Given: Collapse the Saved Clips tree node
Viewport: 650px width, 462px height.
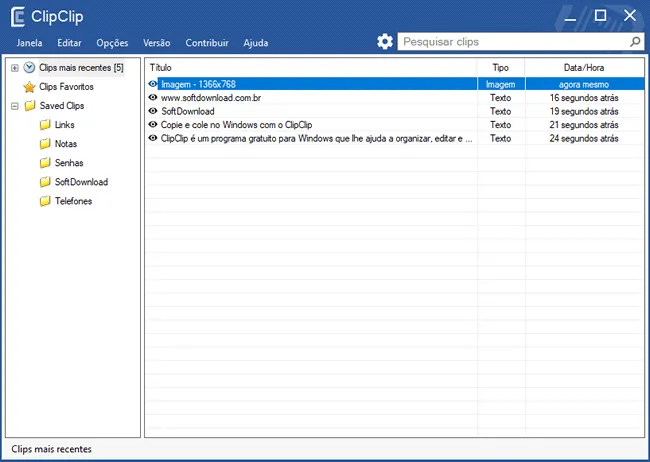Looking at the screenshot, I should 15,106.
